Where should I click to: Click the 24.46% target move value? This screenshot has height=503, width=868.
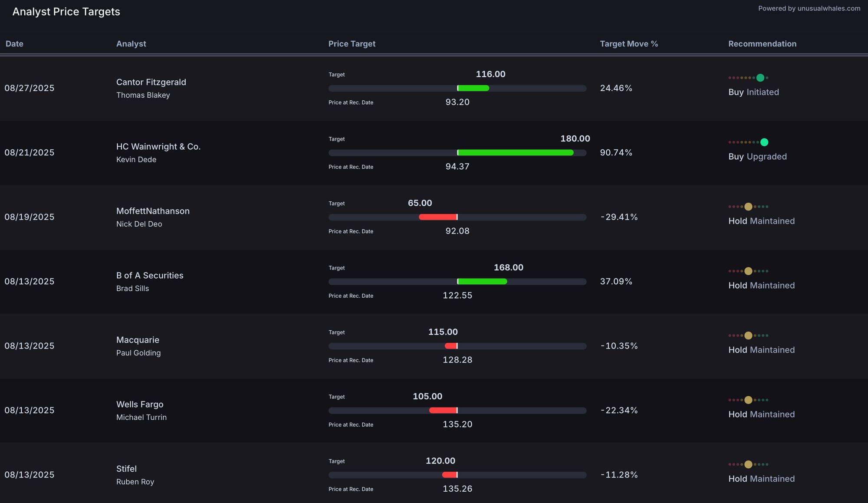(x=616, y=89)
